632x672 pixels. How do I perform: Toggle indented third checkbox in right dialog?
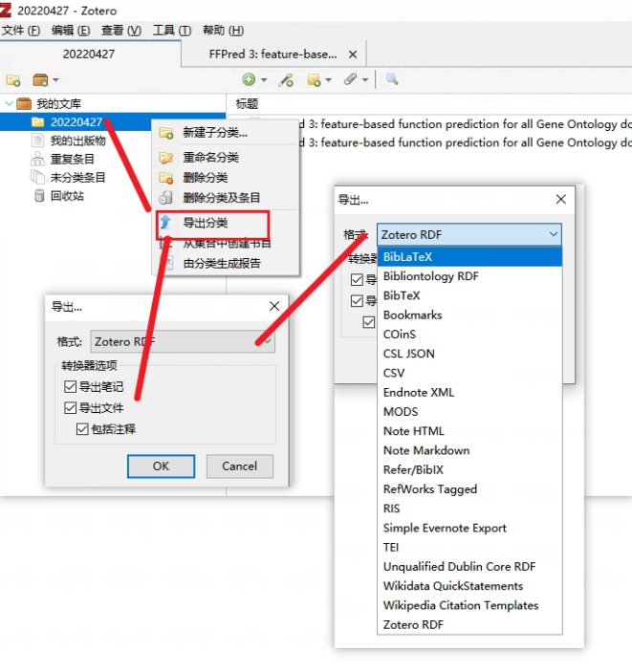(x=369, y=322)
